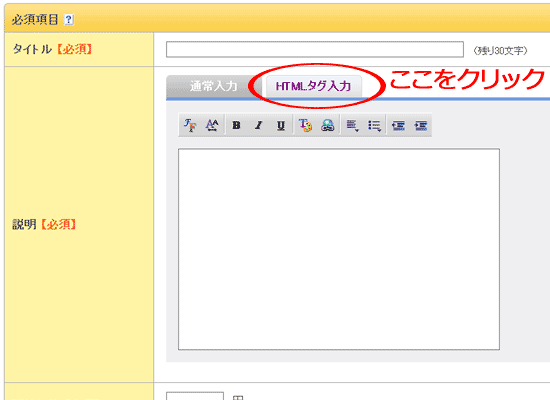
Task: Expand the text alignment dropdown
Action: point(352,125)
